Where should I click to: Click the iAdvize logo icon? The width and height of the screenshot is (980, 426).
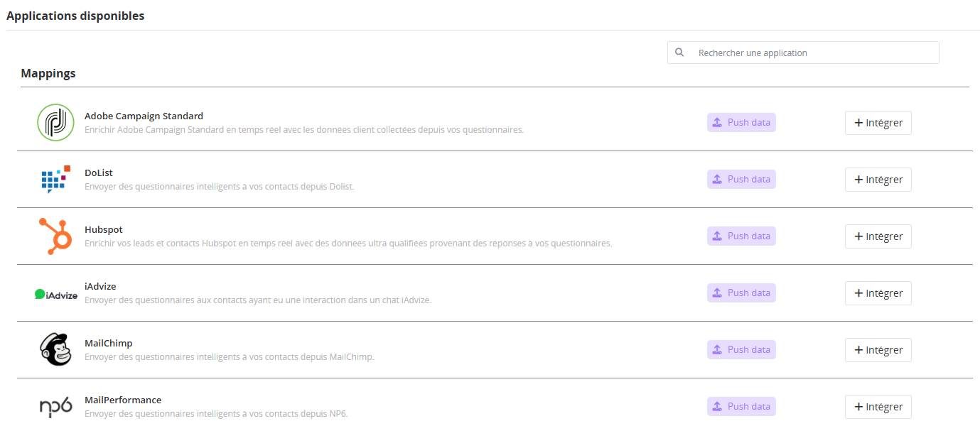click(55, 294)
